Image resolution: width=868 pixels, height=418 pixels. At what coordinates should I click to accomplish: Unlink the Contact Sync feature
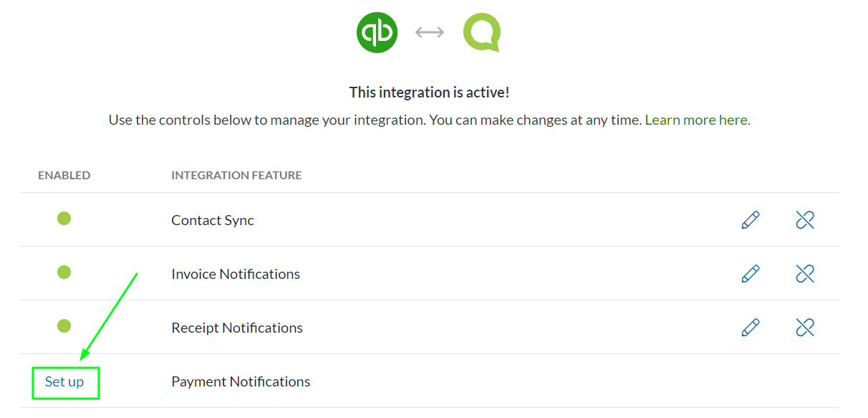point(805,220)
